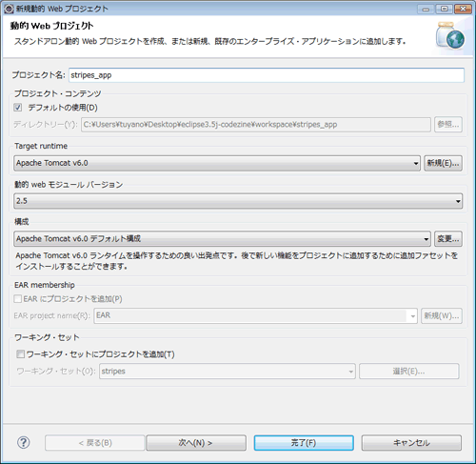The image size is (476, 464).
Task: Open EAR project name dropdown
Action: click(255, 315)
